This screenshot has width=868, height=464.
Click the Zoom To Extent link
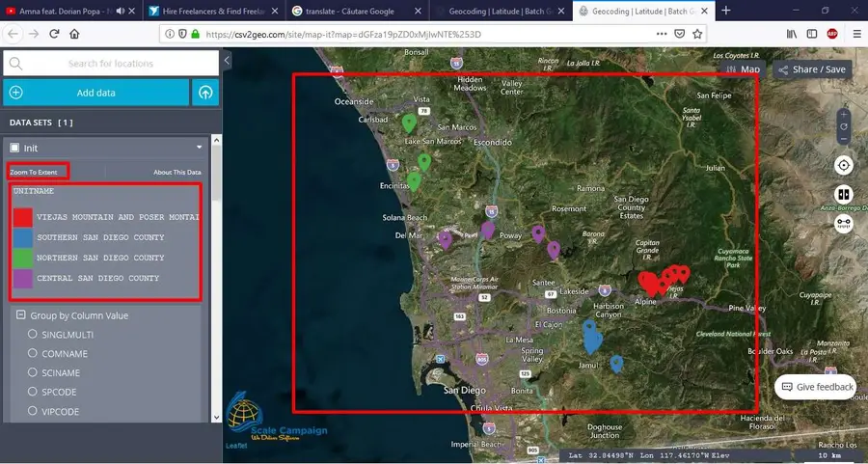click(x=35, y=173)
